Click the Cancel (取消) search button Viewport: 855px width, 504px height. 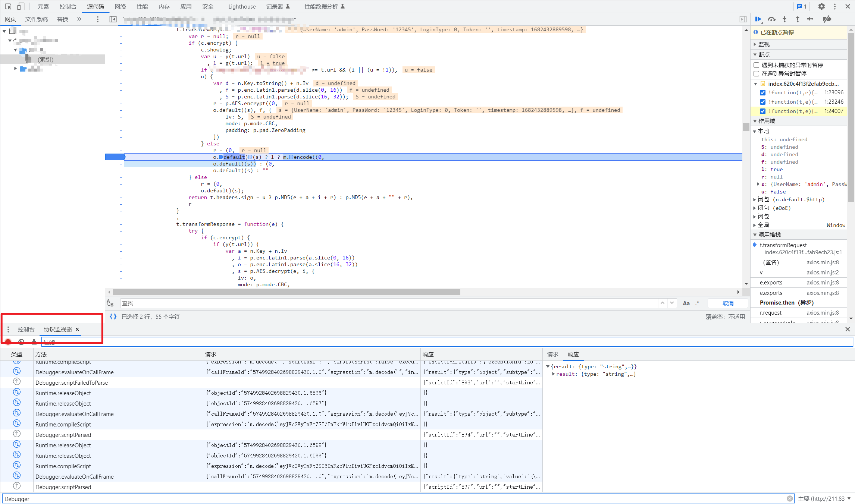pyautogui.click(x=728, y=303)
